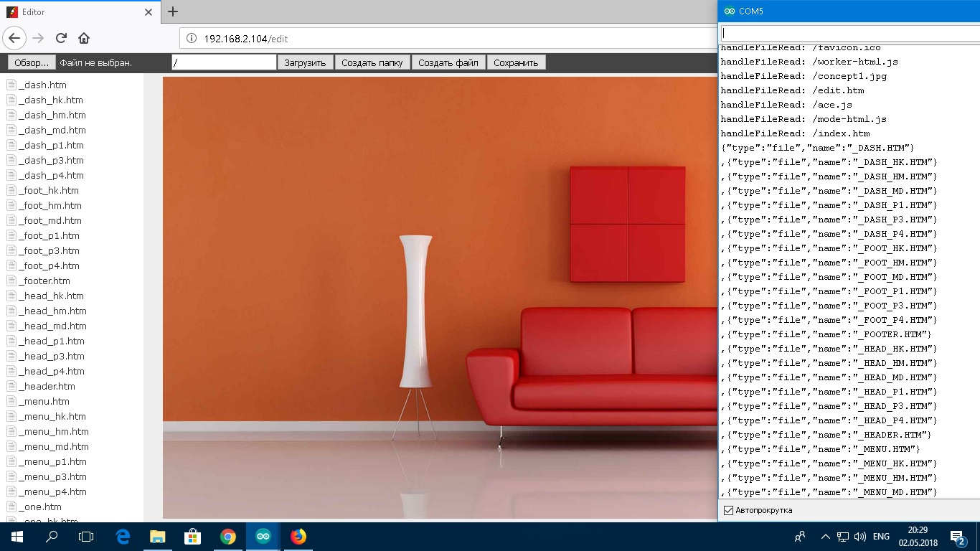Select _menu_md.htm file
Viewport: 980px width, 551px height.
click(x=54, y=446)
